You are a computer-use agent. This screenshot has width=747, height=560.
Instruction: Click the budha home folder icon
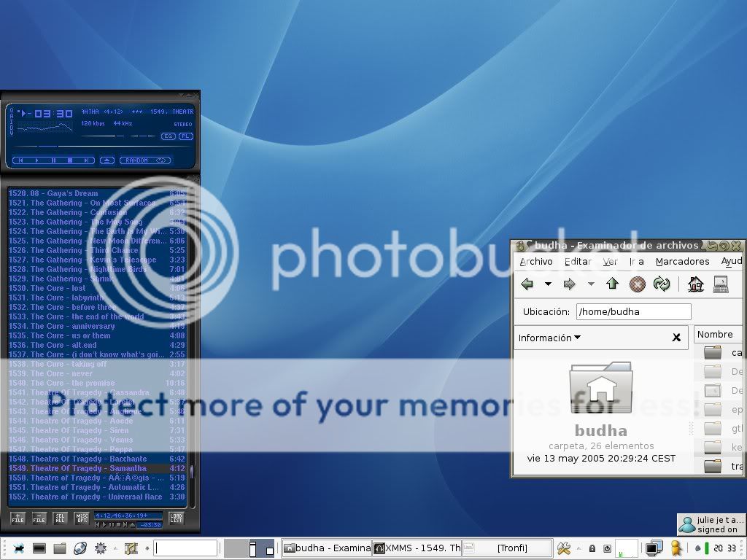tap(601, 387)
